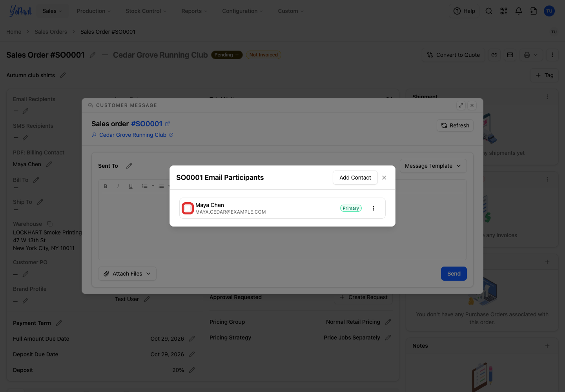Open the Sales menu
565x392 pixels.
click(x=52, y=11)
